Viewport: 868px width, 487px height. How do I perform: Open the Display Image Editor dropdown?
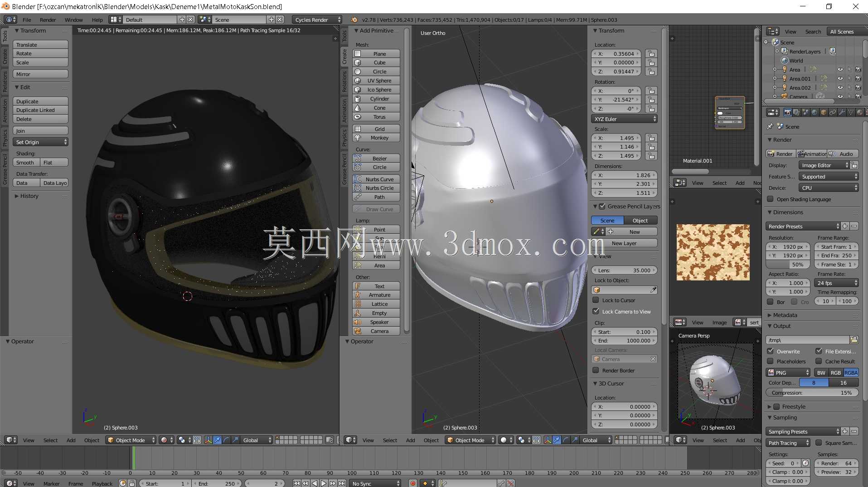tap(824, 165)
